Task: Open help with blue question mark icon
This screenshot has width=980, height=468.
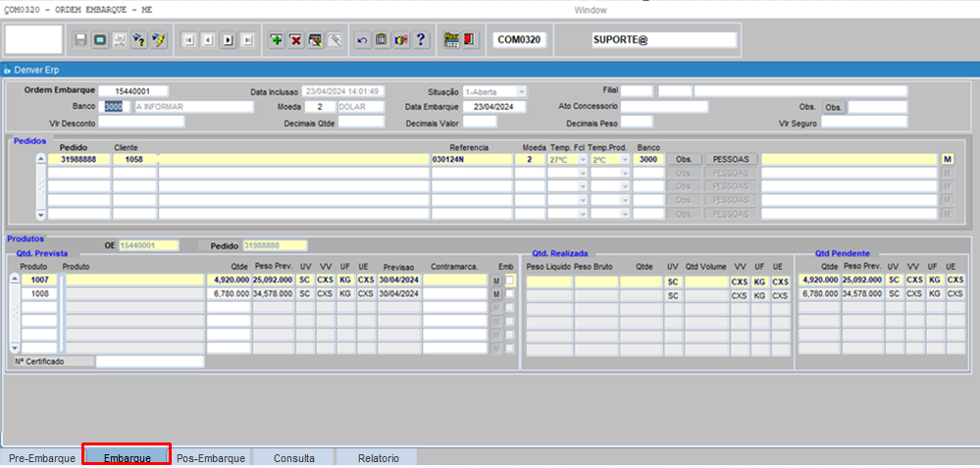Action: (x=421, y=40)
